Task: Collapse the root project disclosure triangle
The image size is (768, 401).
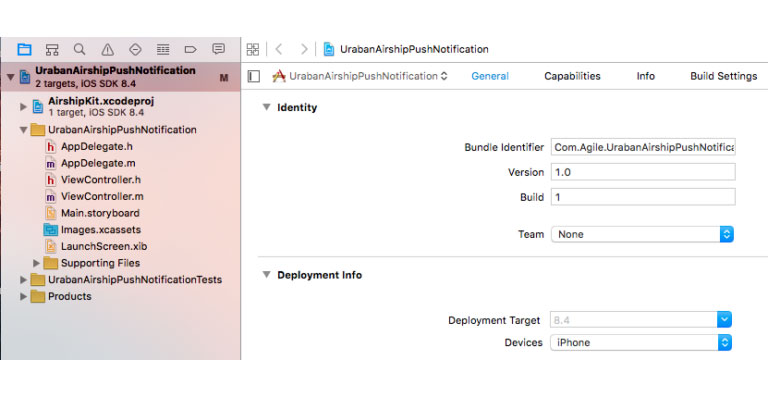Action: tap(10, 77)
